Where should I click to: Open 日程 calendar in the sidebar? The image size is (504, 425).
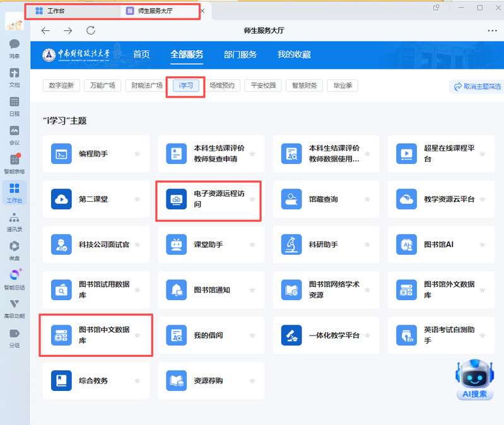click(14, 105)
